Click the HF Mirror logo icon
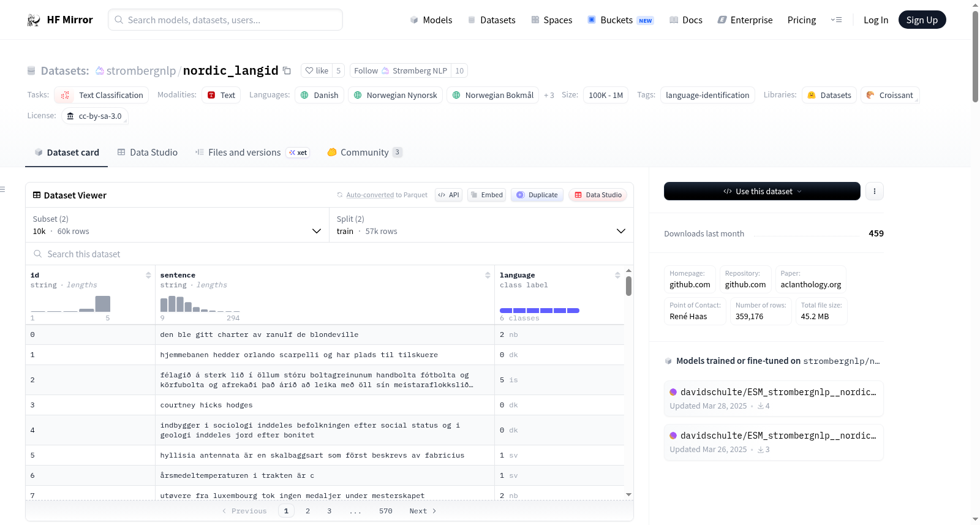 click(x=34, y=20)
